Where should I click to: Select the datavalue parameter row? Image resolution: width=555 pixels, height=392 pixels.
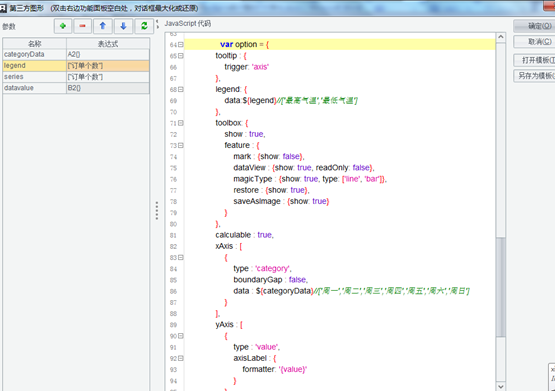tap(76, 88)
